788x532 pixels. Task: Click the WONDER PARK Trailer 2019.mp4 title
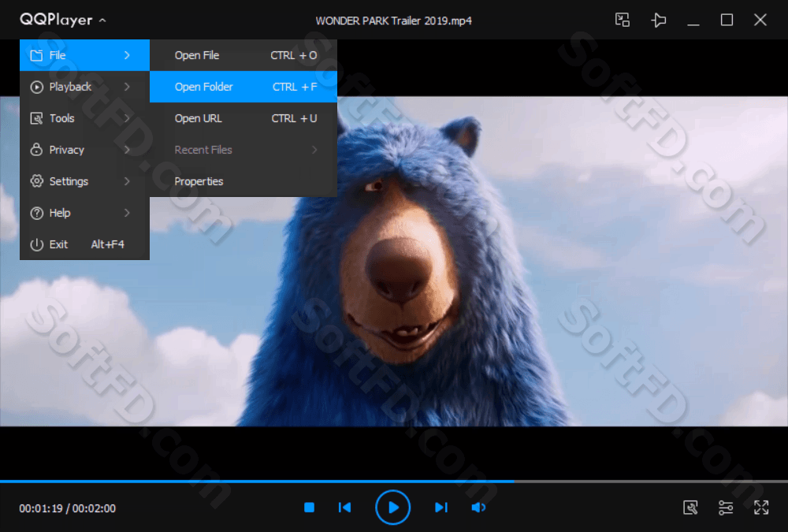(393, 20)
